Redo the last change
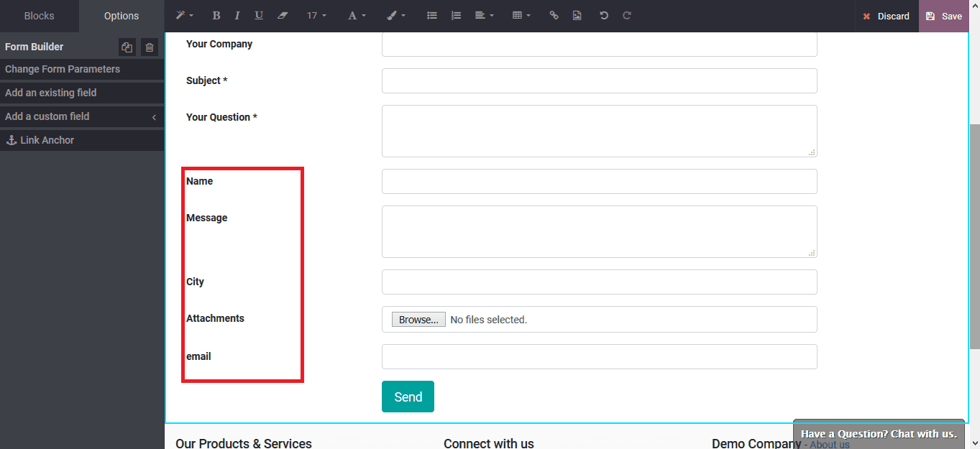 [627, 16]
